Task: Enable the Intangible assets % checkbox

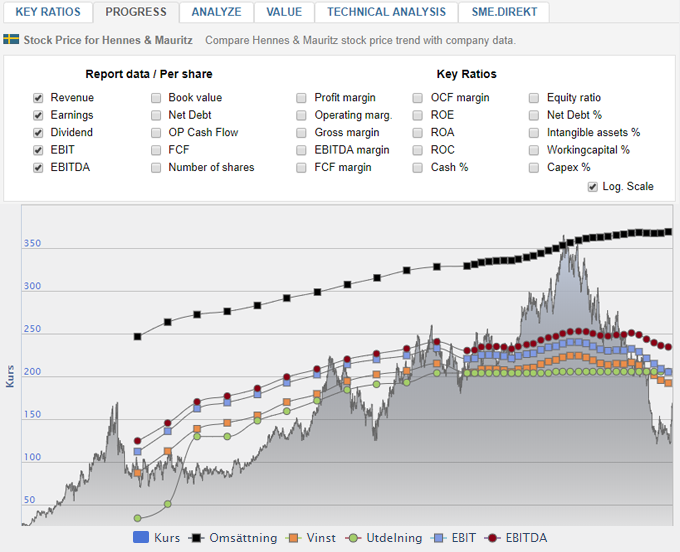Action: 534,133
